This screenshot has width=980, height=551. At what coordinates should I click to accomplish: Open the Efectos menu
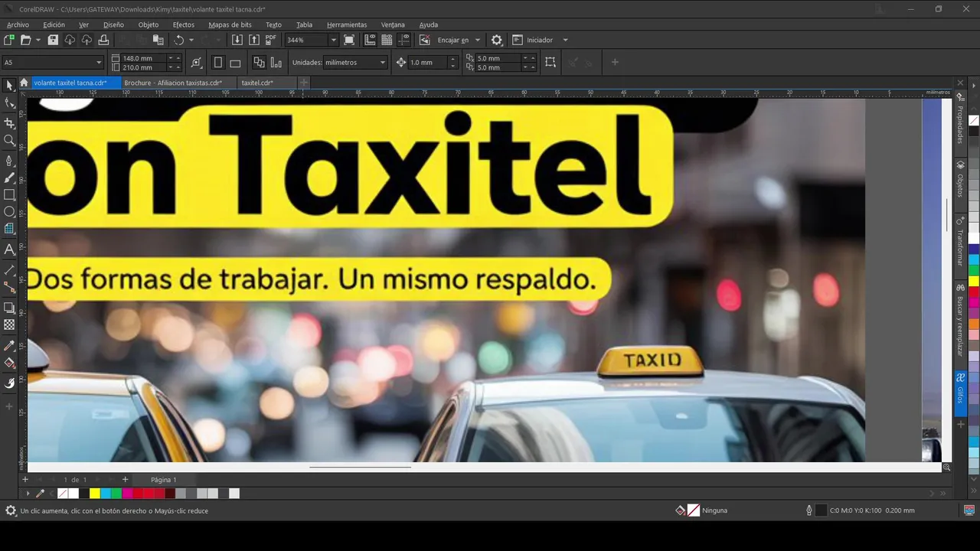pos(184,24)
